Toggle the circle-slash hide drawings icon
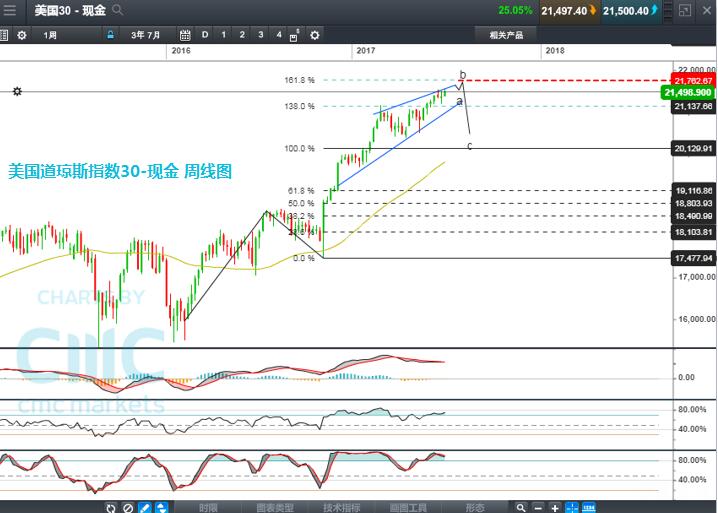Viewport: 718px width, 513px height. pyautogui.click(x=127, y=507)
